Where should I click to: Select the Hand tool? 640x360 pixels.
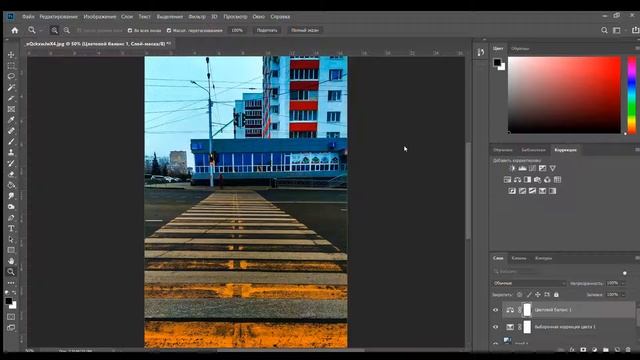point(11,261)
